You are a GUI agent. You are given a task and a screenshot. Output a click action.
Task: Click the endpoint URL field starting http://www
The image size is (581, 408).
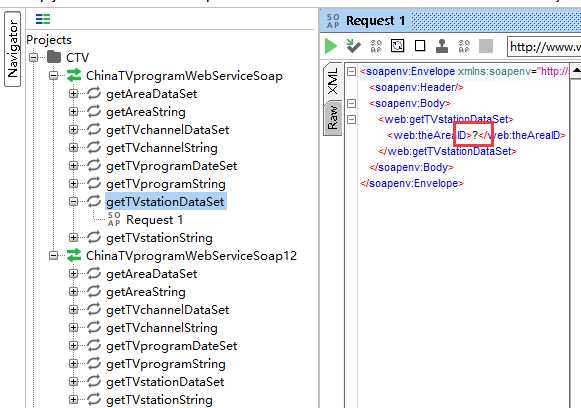[x=544, y=47]
